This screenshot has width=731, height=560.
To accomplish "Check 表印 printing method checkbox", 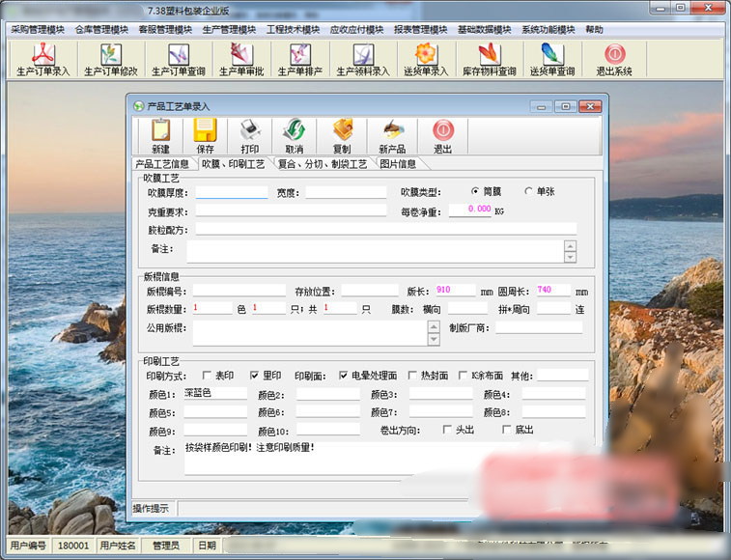I will pyautogui.click(x=207, y=376).
